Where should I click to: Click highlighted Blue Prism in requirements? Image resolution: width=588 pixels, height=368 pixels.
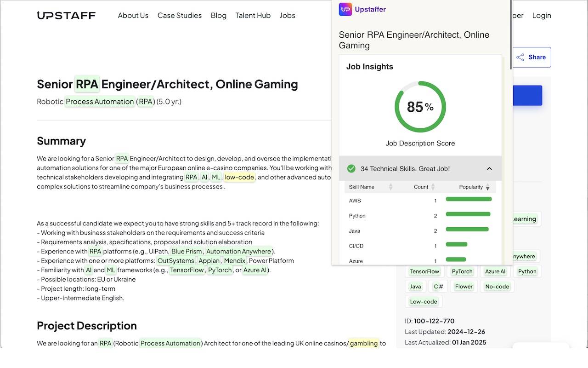(x=187, y=251)
